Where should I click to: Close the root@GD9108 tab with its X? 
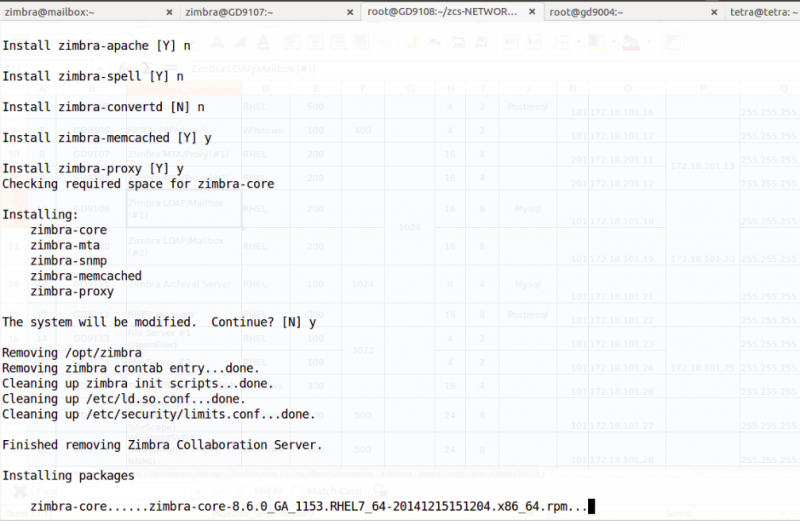coord(532,12)
